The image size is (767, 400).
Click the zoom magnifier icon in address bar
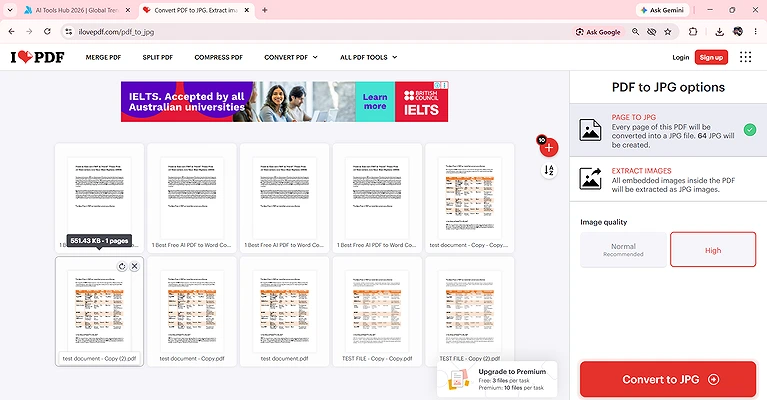(x=635, y=32)
